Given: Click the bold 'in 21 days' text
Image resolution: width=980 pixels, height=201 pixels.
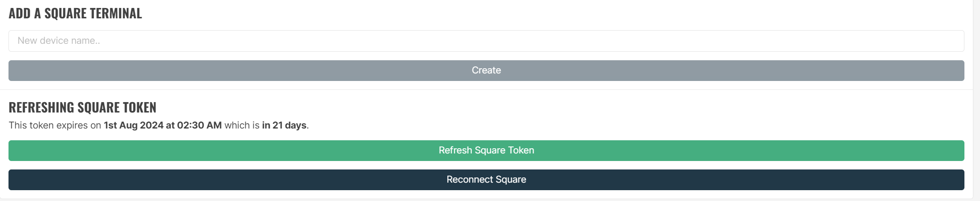Looking at the screenshot, I should point(284,126).
